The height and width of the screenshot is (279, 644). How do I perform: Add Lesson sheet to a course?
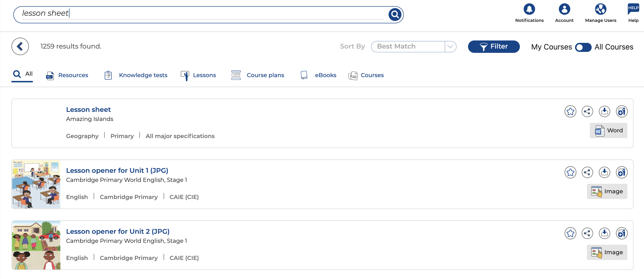click(x=621, y=111)
